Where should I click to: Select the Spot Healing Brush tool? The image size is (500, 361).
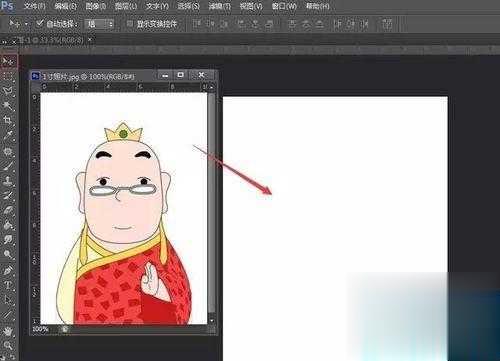coord(8,151)
